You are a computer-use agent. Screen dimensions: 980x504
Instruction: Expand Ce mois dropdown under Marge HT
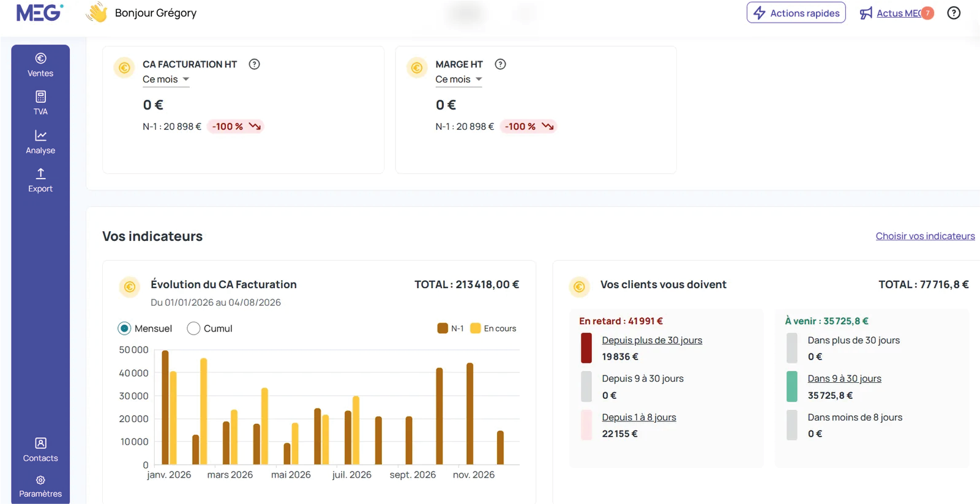(x=458, y=80)
